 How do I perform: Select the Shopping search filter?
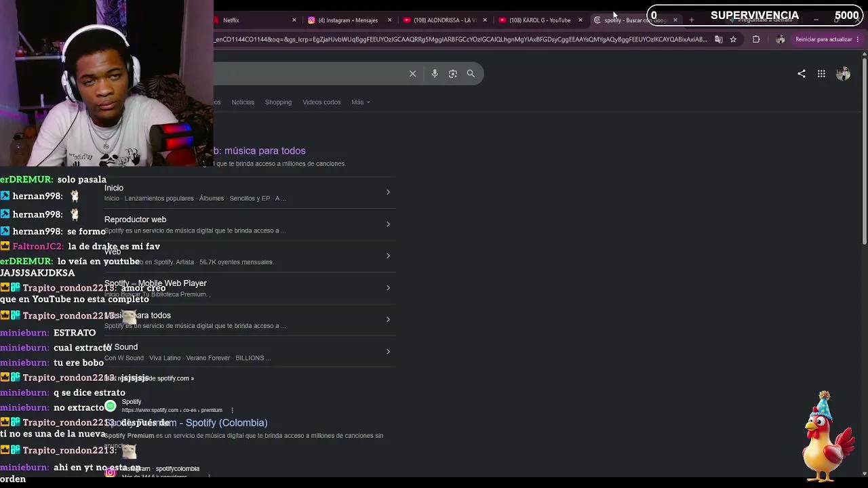pyautogui.click(x=278, y=102)
